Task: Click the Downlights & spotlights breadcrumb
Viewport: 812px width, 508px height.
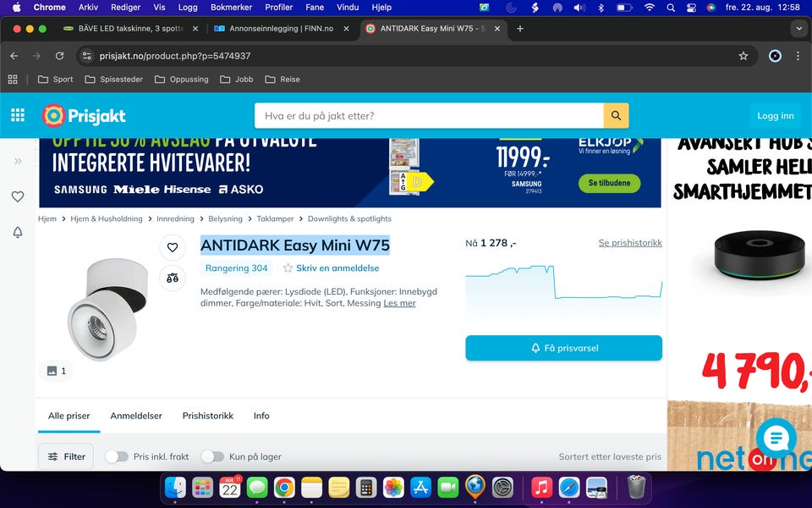Action: tap(349, 218)
